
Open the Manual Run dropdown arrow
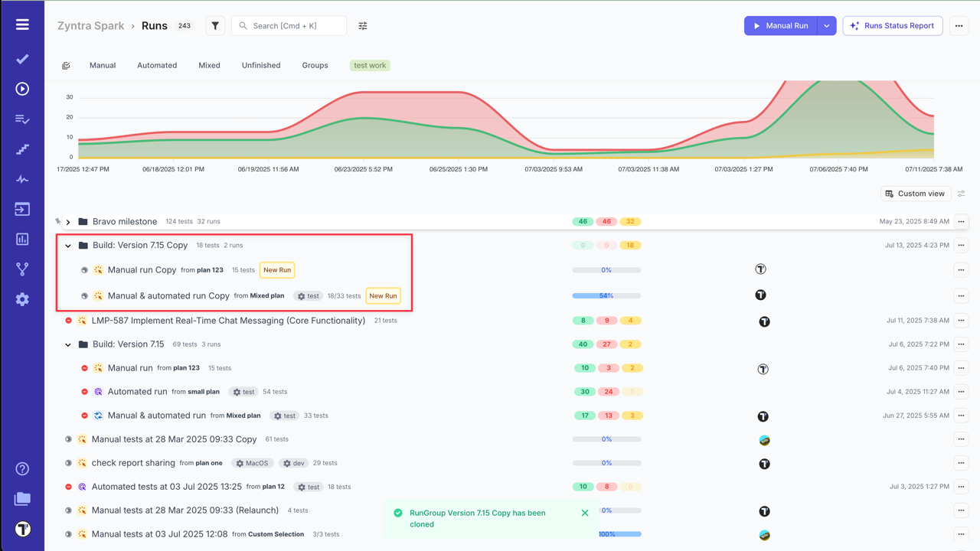click(x=826, y=26)
